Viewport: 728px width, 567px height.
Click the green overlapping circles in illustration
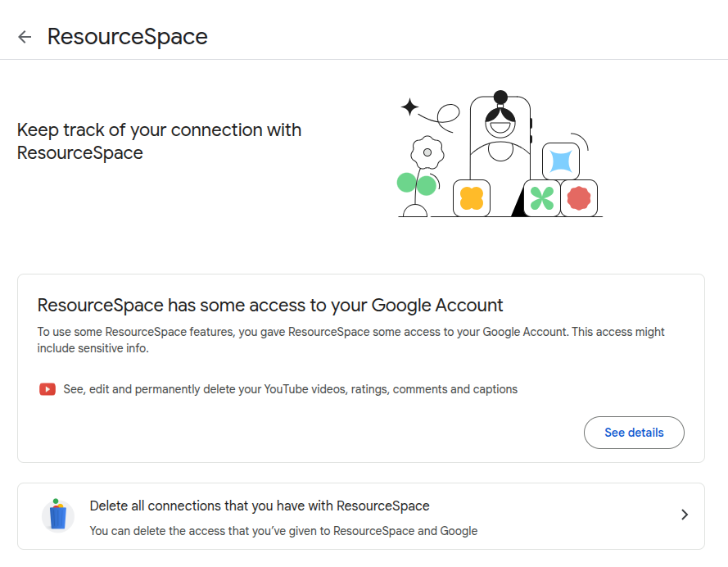(x=417, y=184)
